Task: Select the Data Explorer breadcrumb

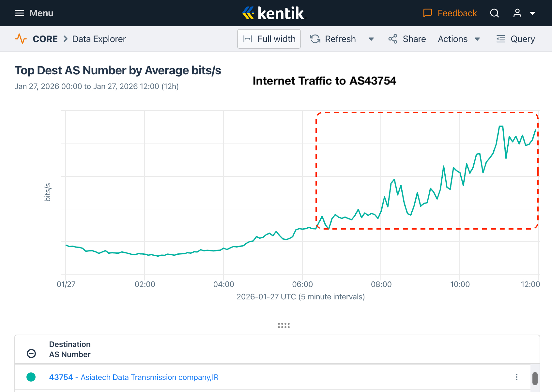Action: 99,39
